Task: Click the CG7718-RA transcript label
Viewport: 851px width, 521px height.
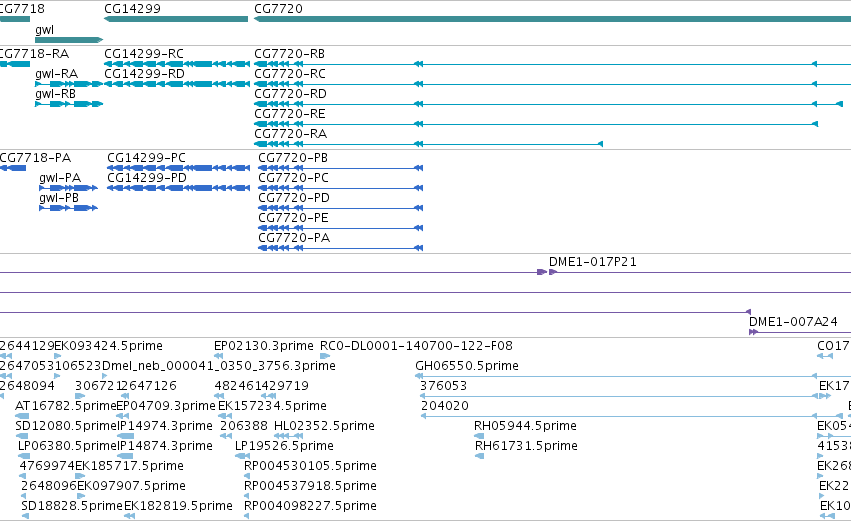Action: pos(35,54)
